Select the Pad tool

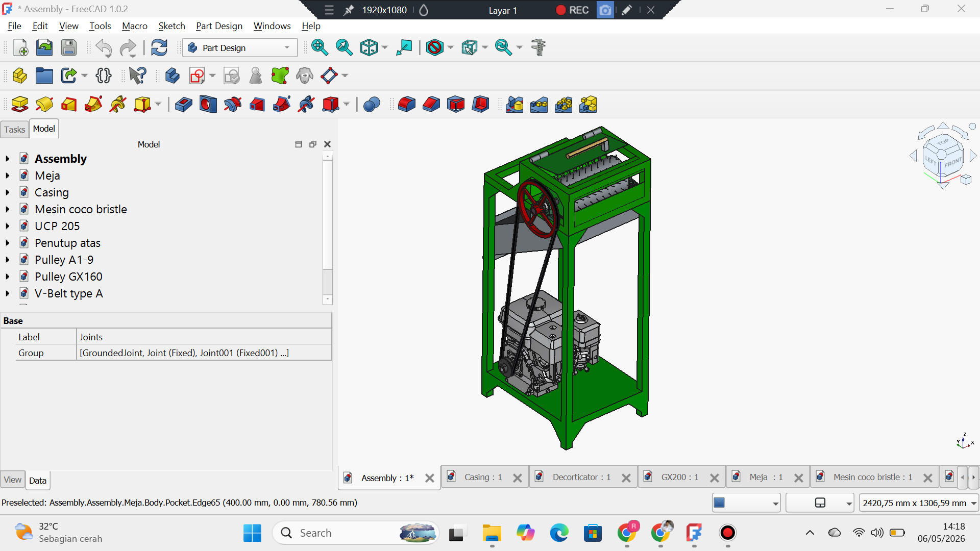[x=20, y=105]
